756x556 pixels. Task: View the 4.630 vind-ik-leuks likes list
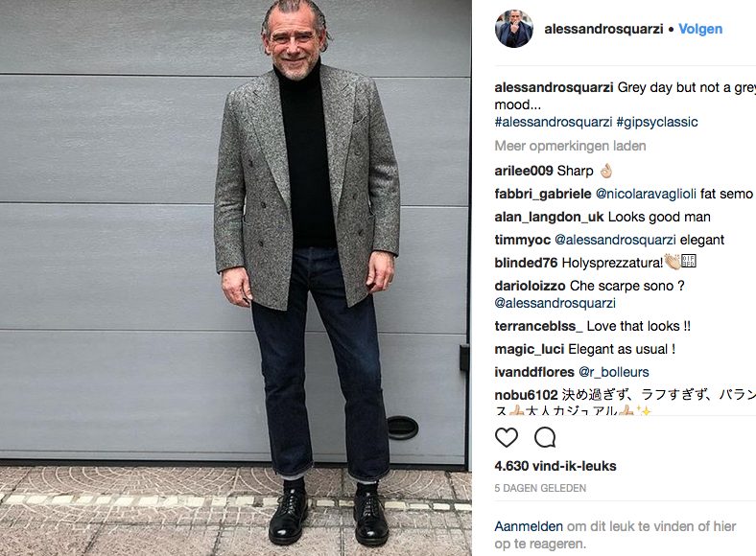pyautogui.click(x=555, y=466)
